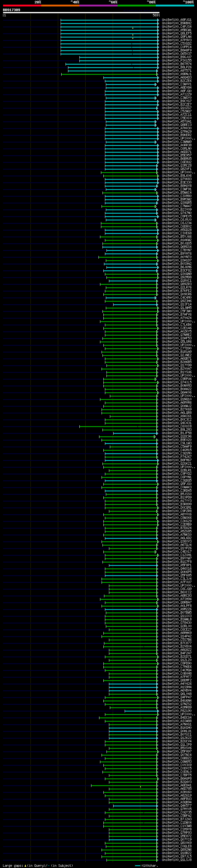Click label UniRef100_O65037
Screen dimensions: 197x868
tap(176, 54)
